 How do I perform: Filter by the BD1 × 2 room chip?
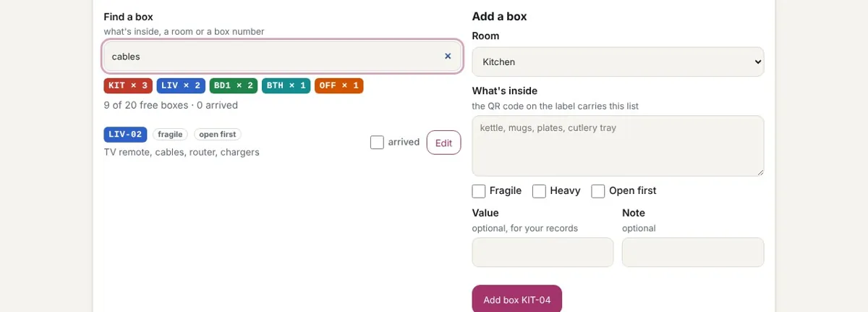[234, 85]
